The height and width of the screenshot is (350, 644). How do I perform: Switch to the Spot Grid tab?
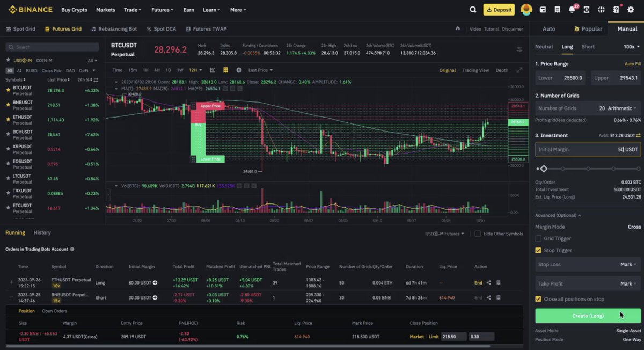pyautogui.click(x=20, y=29)
